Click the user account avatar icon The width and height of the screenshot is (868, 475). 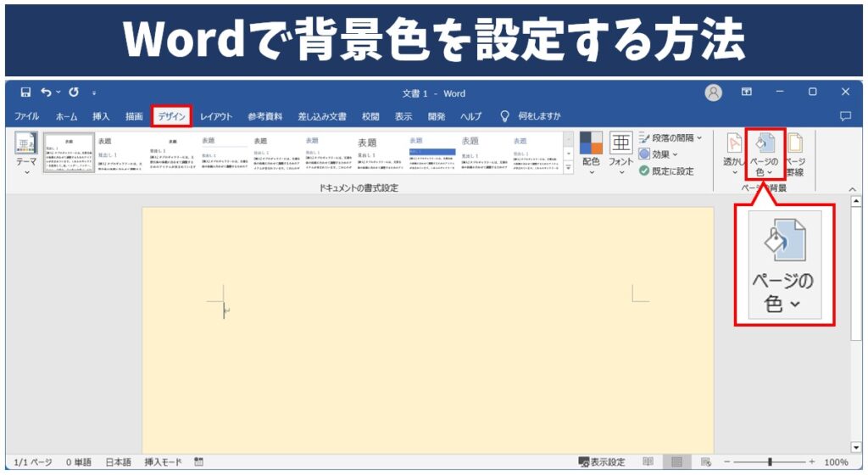tap(713, 92)
